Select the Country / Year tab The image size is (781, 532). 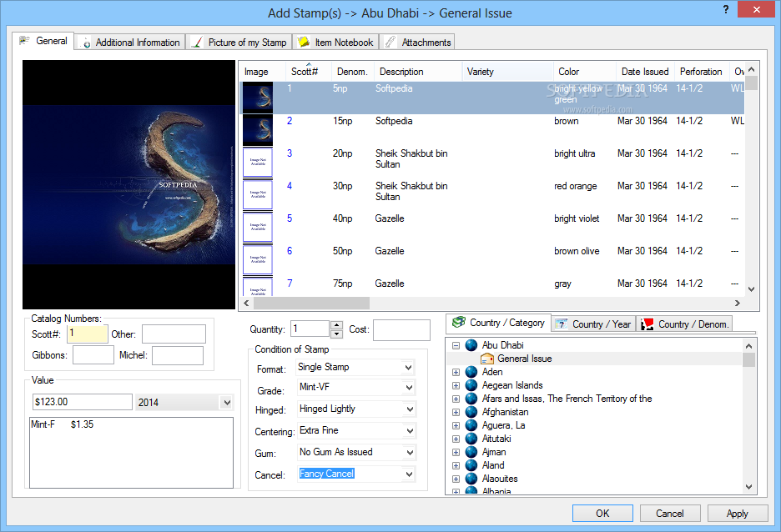593,324
